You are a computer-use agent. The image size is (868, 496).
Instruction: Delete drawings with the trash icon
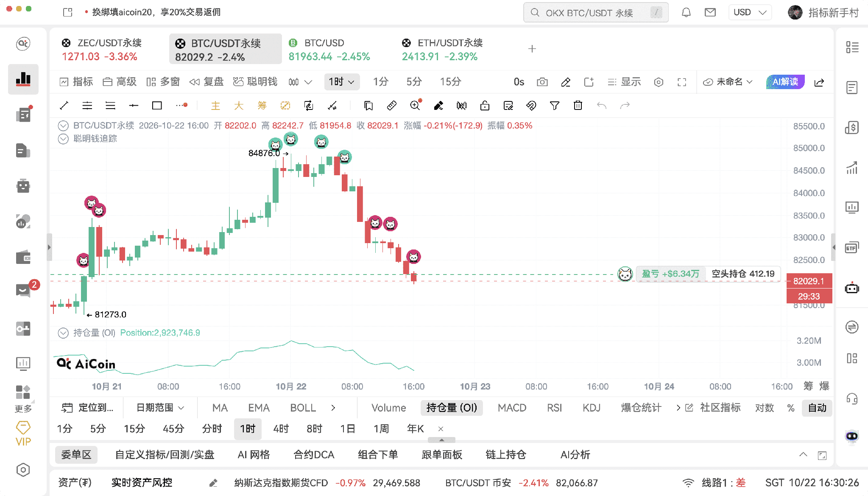tap(578, 106)
